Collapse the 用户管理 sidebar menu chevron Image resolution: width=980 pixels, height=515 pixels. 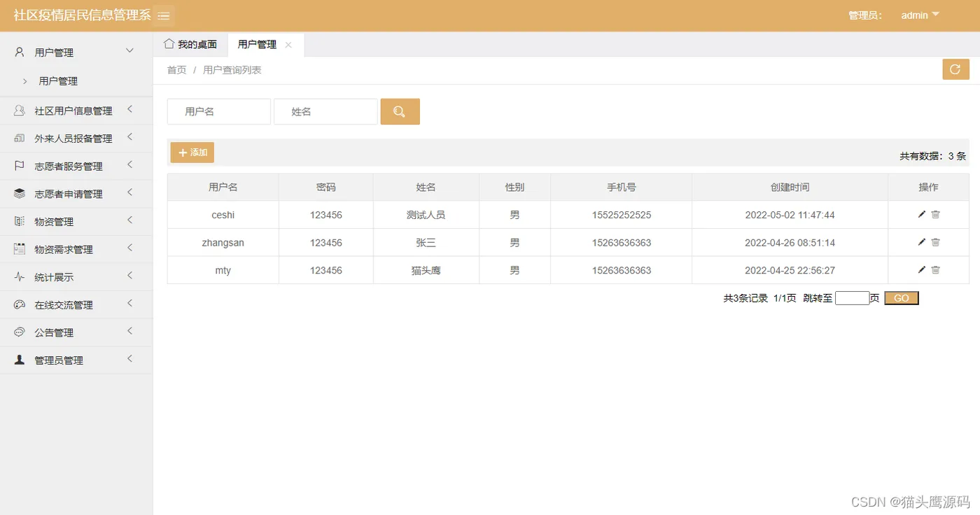[x=129, y=50]
